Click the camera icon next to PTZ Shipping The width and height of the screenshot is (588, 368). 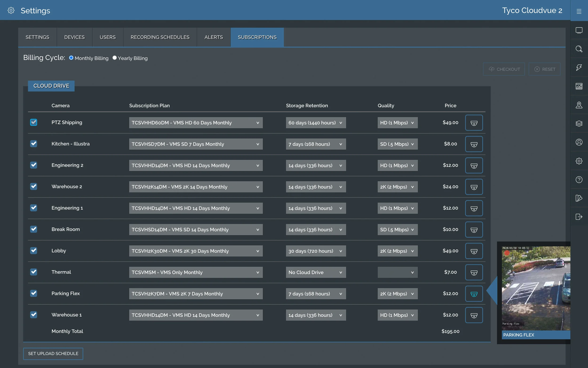(474, 122)
